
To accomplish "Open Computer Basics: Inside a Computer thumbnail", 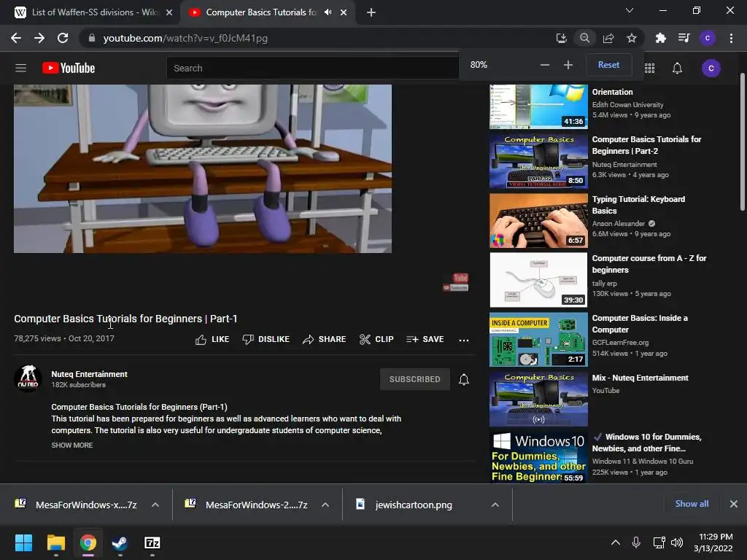I will tap(538, 340).
